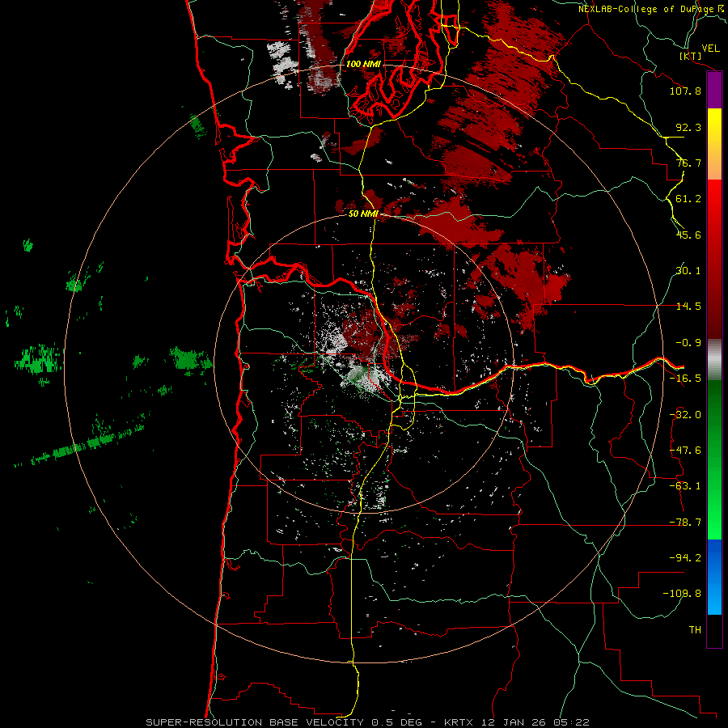
Task: Click the VEL legend title
Action: pyautogui.click(x=710, y=49)
